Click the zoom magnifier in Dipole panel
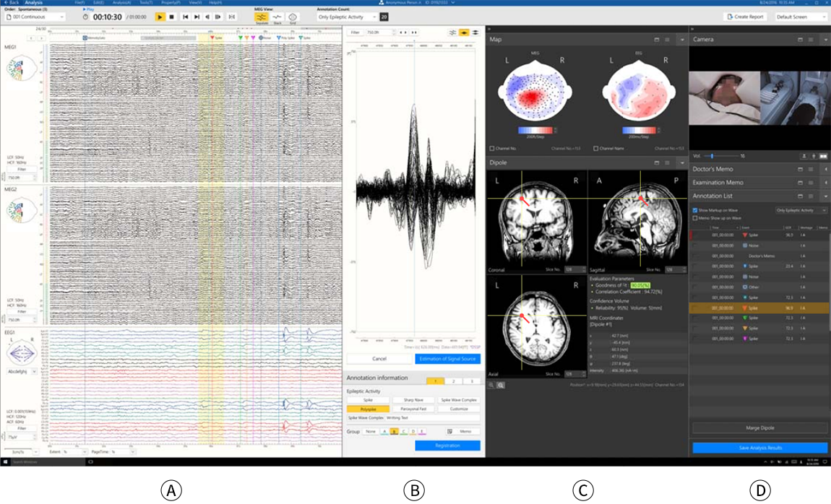This screenshot has height=504, width=831. click(x=500, y=386)
